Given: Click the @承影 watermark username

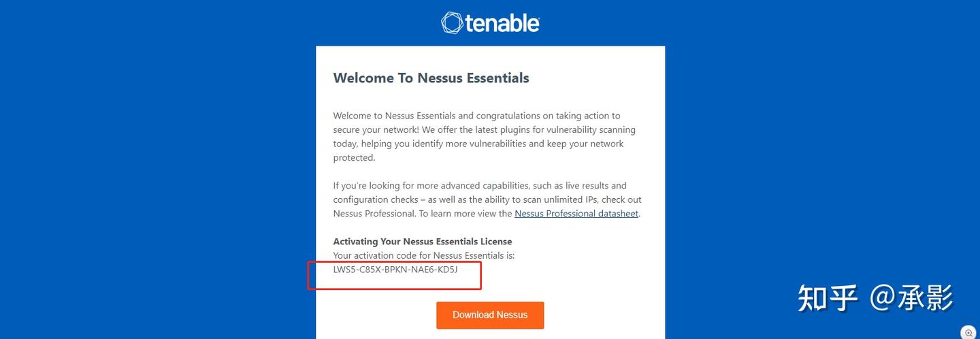Looking at the screenshot, I should coord(911,297).
